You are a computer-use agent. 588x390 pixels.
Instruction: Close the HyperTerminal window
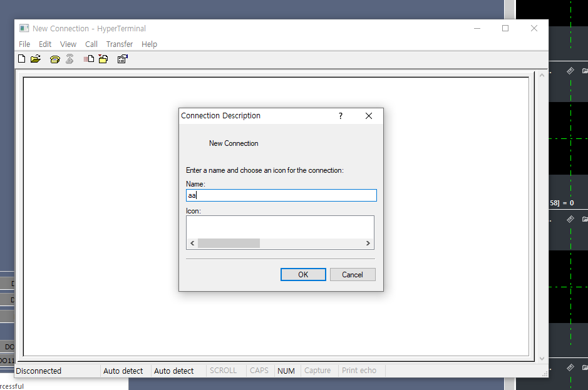coord(534,29)
